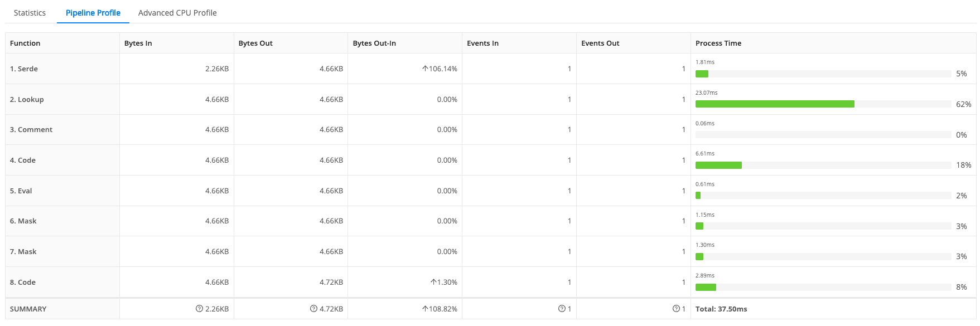Click the Process Time column header
The height and width of the screenshot is (326, 980).
pyautogui.click(x=718, y=43)
